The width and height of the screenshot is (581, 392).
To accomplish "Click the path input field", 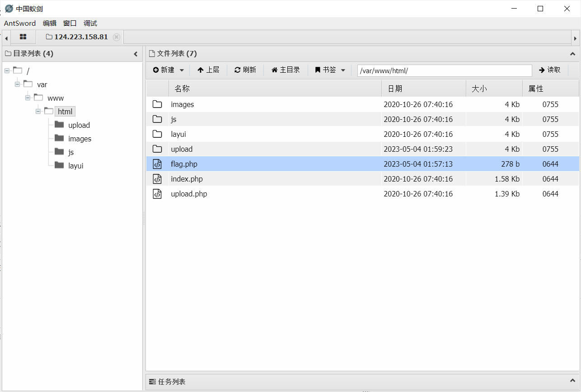I will tap(445, 70).
